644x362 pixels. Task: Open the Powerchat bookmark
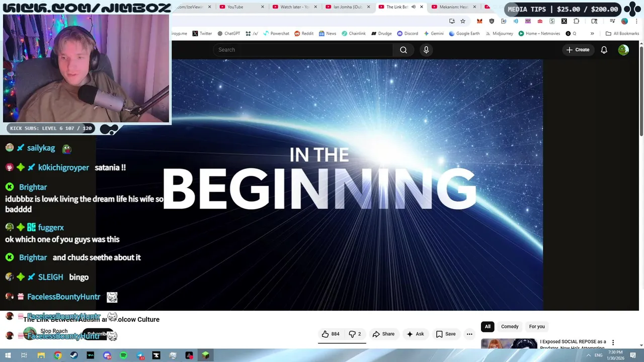[276, 34]
